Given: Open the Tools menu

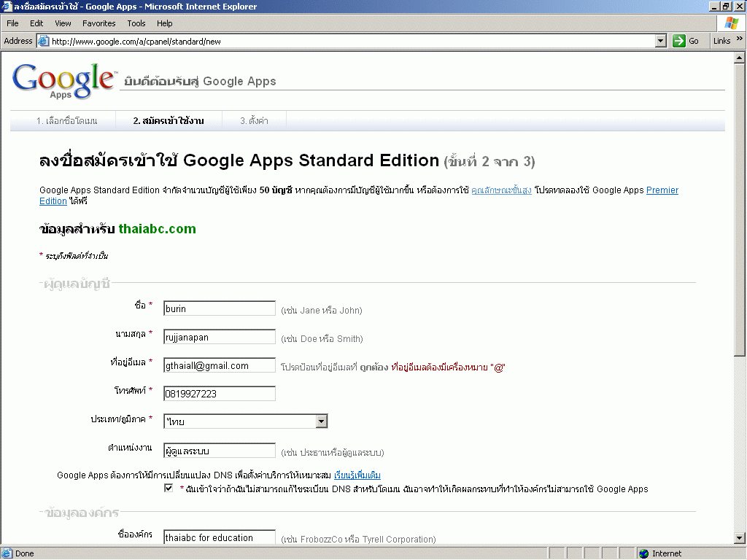Looking at the screenshot, I should [x=136, y=23].
